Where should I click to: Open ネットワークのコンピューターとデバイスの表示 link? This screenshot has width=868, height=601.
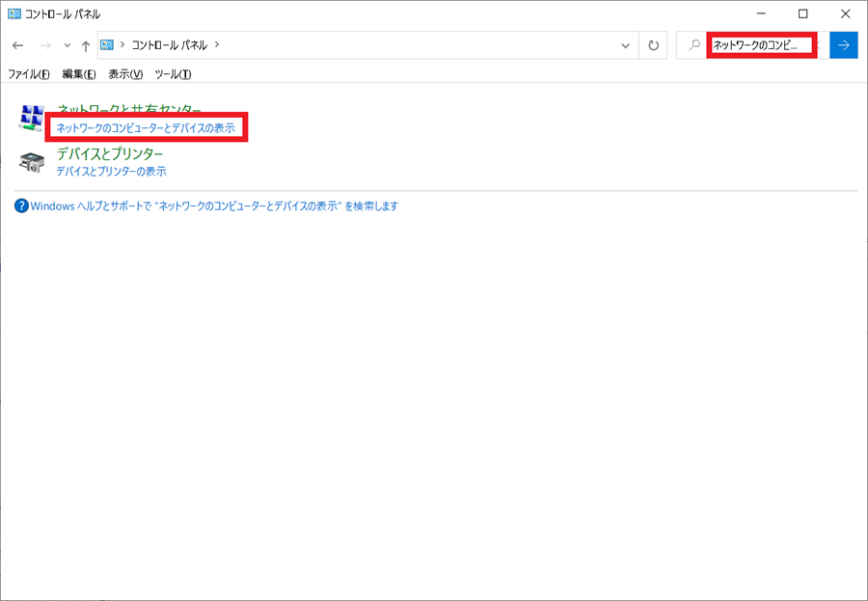[x=145, y=128]
